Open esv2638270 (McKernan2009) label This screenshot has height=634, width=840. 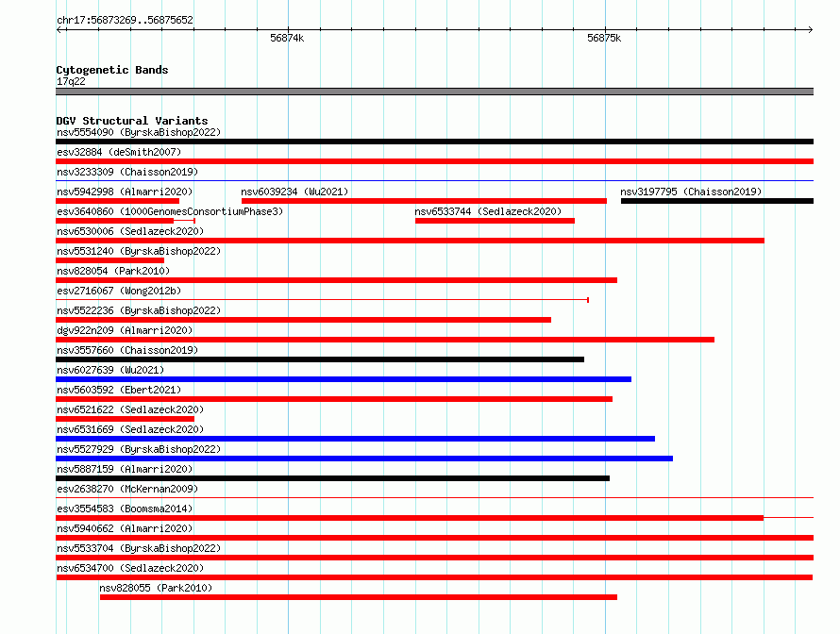(127, 489)
